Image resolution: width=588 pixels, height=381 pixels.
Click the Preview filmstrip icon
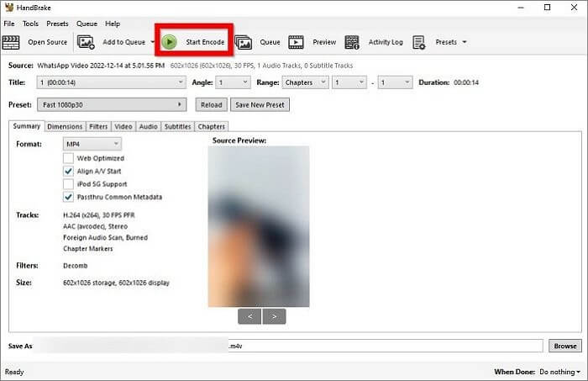(296, 41)
